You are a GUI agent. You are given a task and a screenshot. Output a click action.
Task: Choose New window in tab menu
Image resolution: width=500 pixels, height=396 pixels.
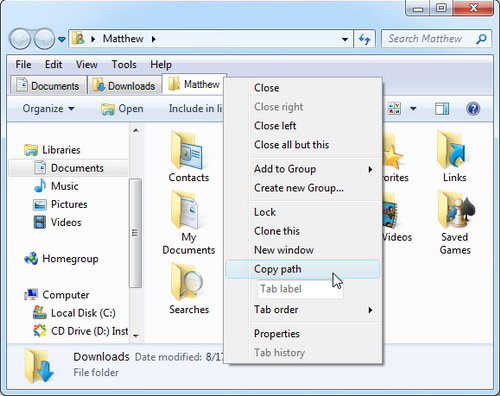click(303, 250)
